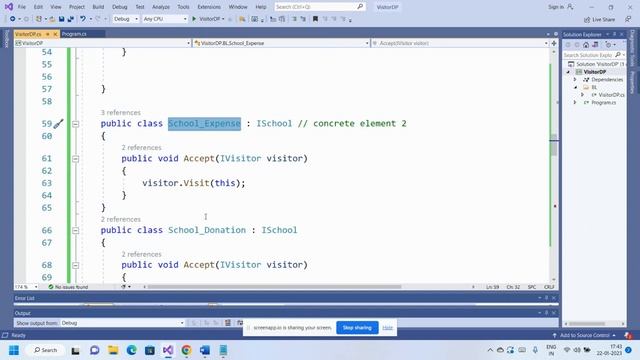Collapse the School_Donation class outline at line 66
Screen dimensions: 640x360
76,230
